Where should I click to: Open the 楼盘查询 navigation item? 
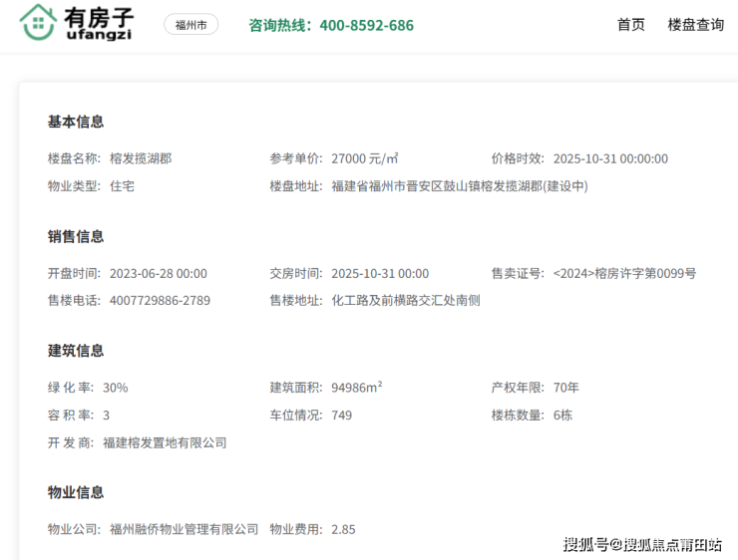pyautogui.click(x=695, y=25)
